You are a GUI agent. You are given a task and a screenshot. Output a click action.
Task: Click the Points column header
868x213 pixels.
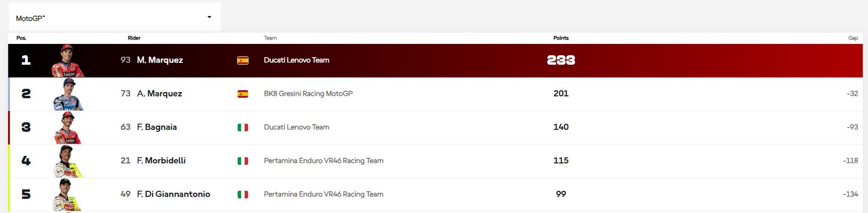(561, 38)
